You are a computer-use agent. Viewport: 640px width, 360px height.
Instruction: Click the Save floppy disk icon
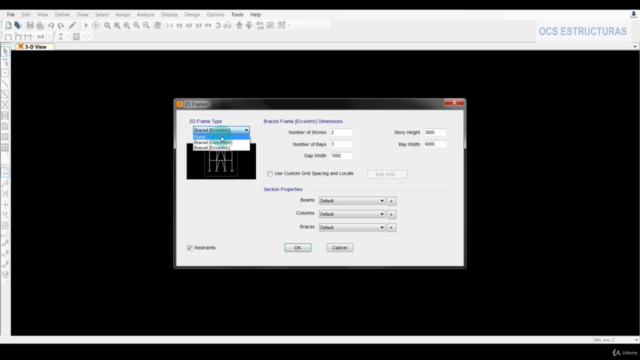pyautogui.click(x=30, y=25)
